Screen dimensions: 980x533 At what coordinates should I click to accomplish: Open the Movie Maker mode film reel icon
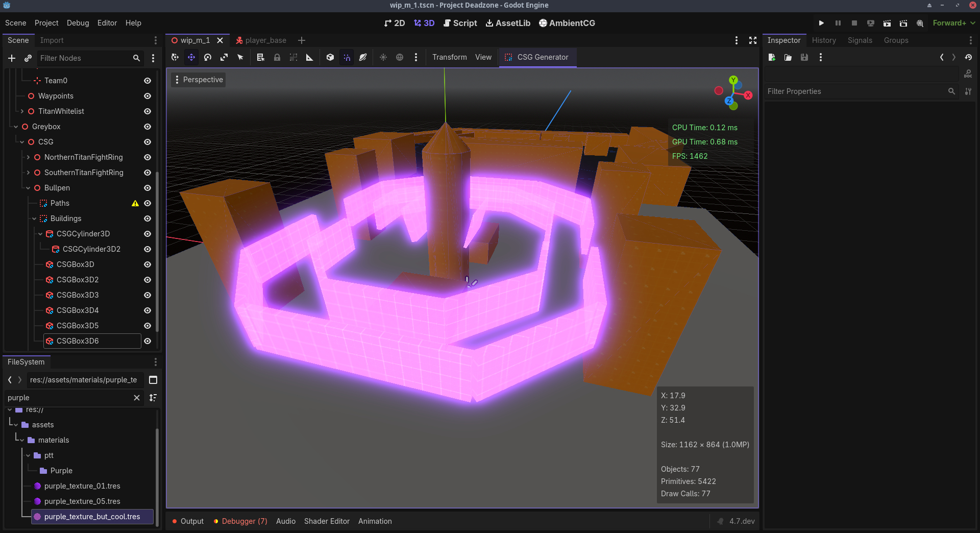tap(920, 23)
